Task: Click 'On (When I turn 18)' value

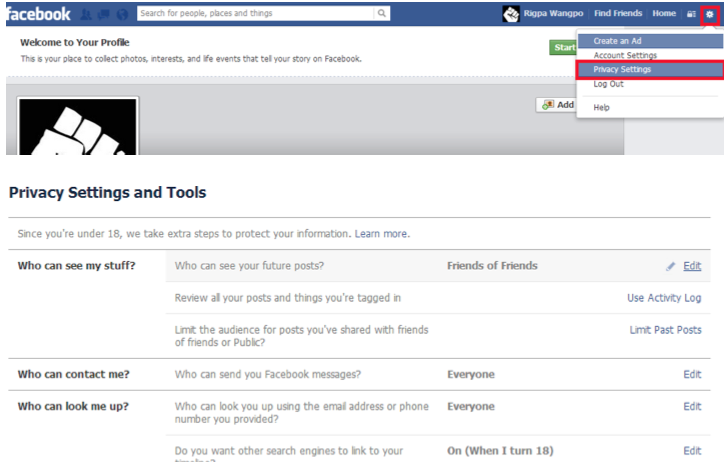Action: (x=500, y=451)
